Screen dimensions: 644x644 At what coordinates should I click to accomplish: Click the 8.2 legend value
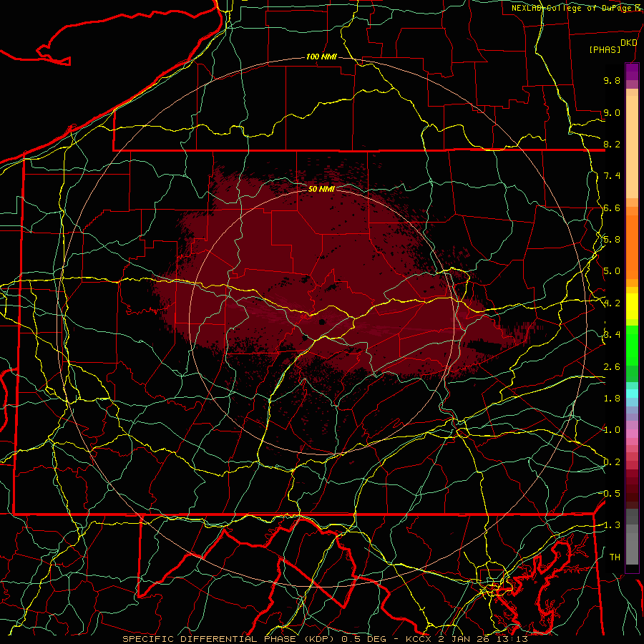[x=612, y=144]
